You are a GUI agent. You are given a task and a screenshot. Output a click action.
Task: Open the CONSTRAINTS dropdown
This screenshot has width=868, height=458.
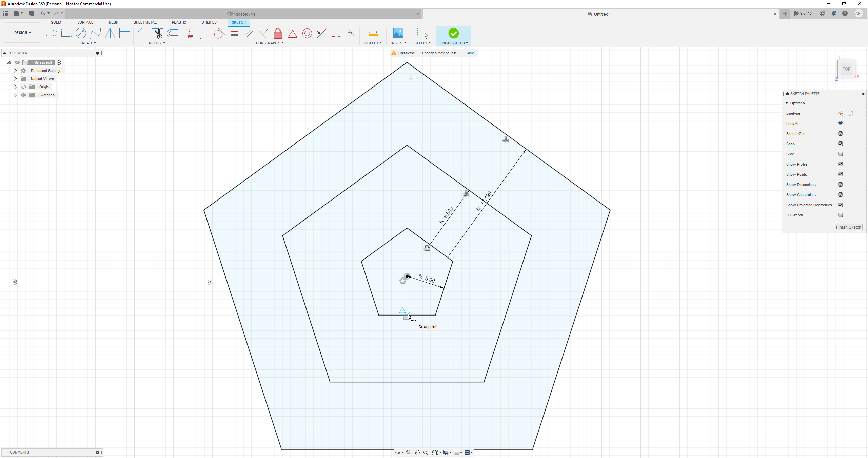270,43
